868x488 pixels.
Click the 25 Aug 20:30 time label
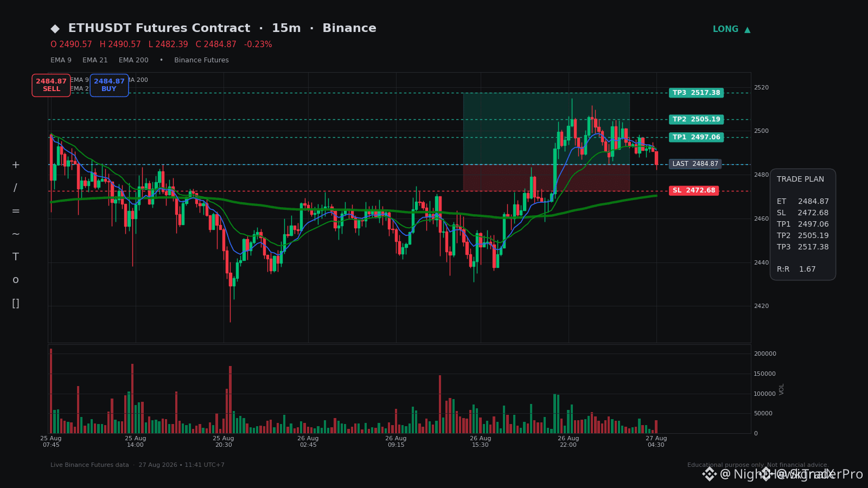pyautogui.click(x=224, y=442)
